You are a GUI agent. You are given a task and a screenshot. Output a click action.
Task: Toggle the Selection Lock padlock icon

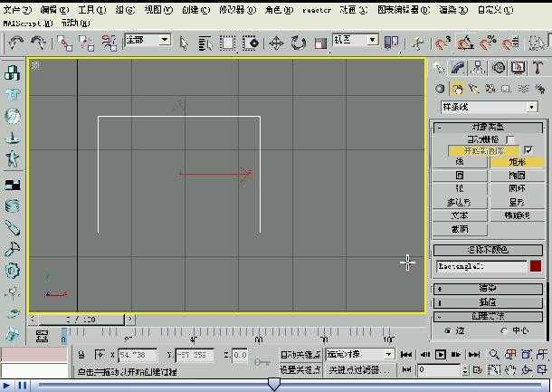pos(81,355)
